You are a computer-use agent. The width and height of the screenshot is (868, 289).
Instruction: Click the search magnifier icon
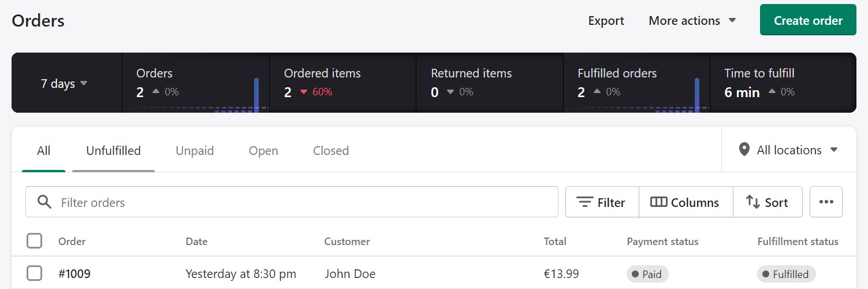tap(44, 202)
